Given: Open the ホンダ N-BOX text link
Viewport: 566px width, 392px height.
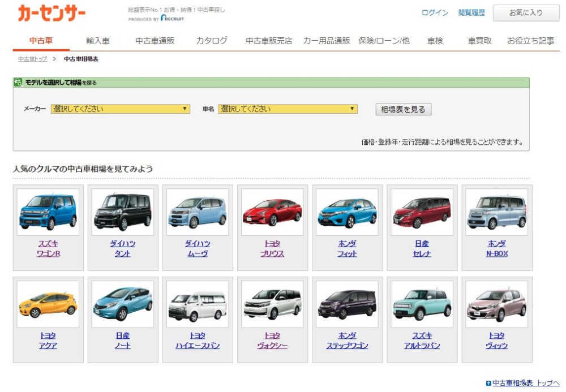Looking at the screenshot, I should click(x=497, y=248).
